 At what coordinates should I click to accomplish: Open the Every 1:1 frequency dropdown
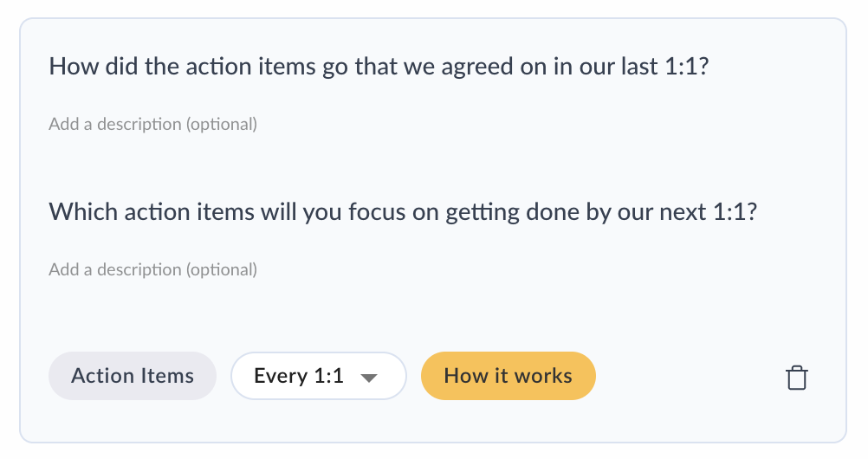pyautogui.click(x=318, y=376)
